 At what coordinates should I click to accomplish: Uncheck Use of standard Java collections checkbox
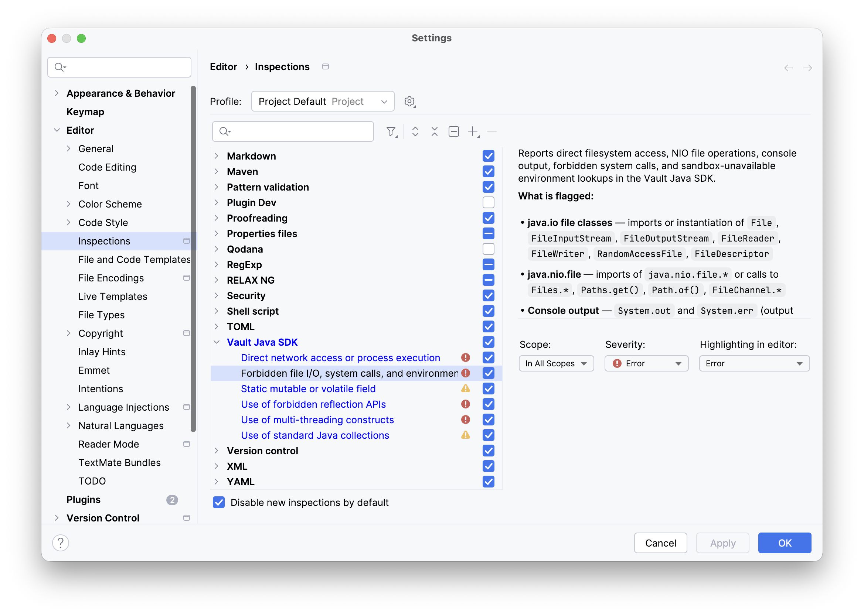tap(488, 435)
